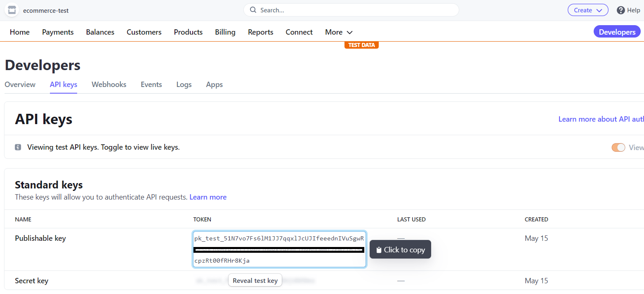Open the Connect section
Viewport: 644px width, 294px height.
coord(299,32)
